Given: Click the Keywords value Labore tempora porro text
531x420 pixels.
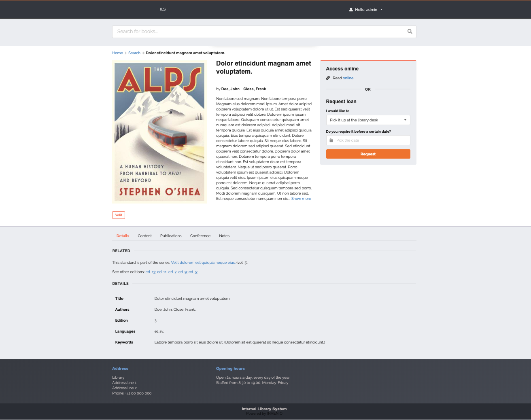Looking at the screenshot, I should coord(240,342).
